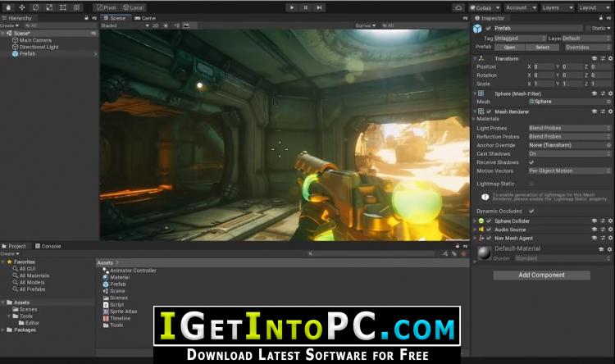Select the Hand tool in the toolbar
The image size is (615, 364).
8,7
